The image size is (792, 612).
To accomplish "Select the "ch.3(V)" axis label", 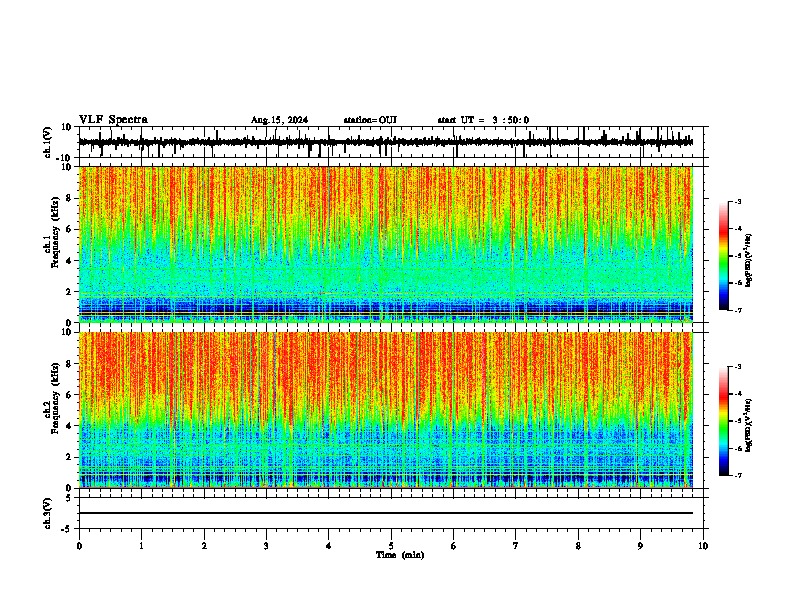I will (48, 513).
